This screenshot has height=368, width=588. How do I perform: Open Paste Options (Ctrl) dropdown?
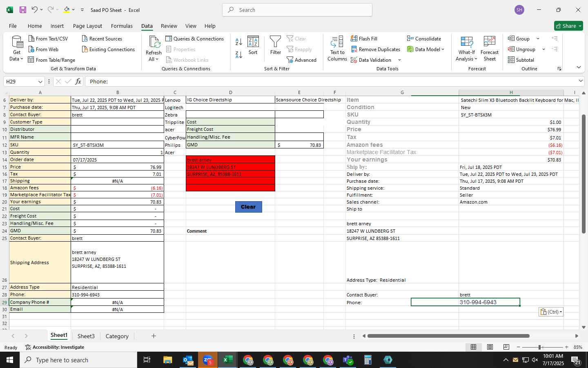[x=551, y=312]
